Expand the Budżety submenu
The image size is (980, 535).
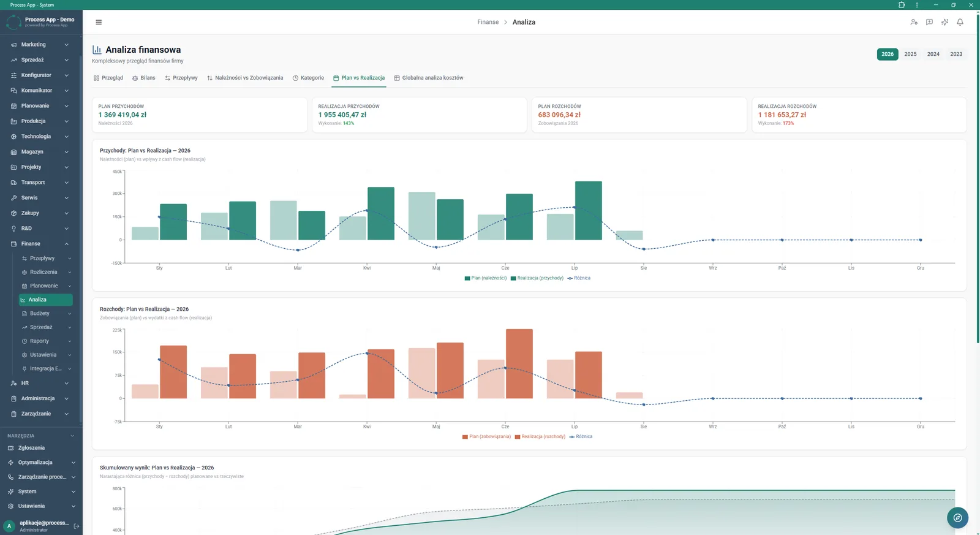pyautogui.click(x=69, y=314)
